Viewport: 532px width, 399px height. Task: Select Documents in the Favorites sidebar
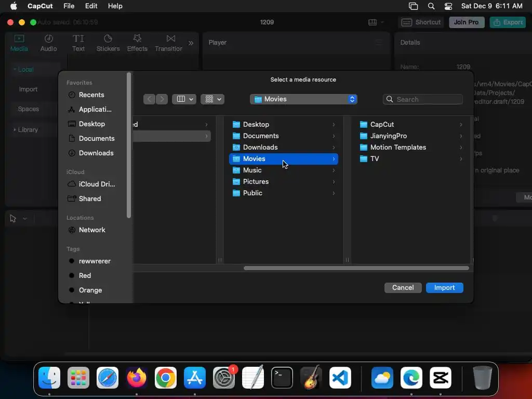[91, 139]
